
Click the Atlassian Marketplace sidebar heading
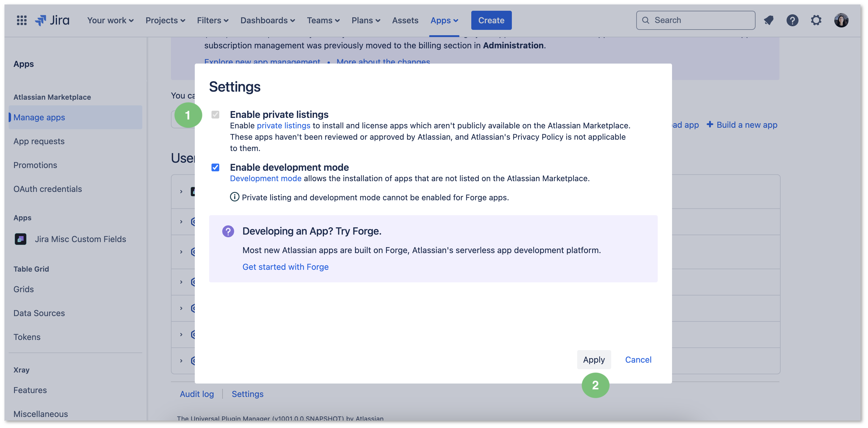point(52,97)
